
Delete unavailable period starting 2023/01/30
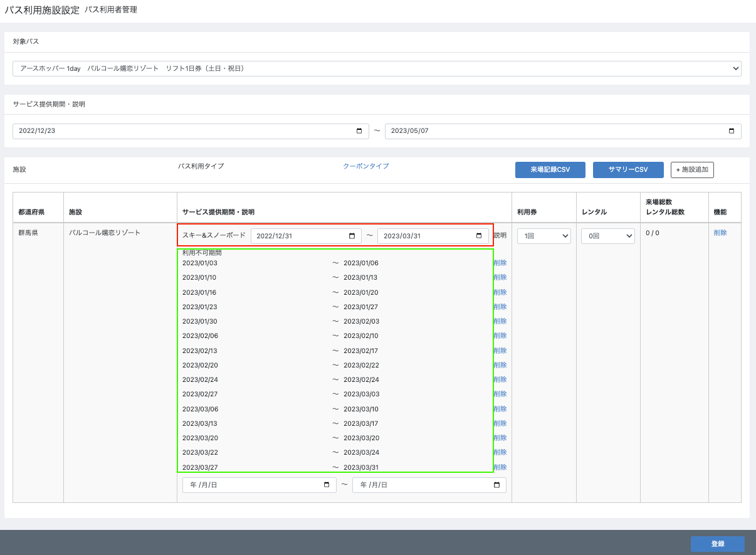[x=500, y=321]
